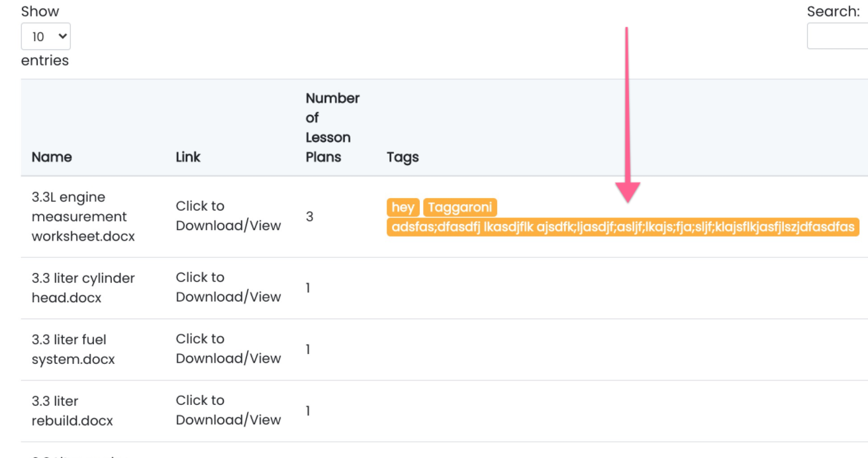Select the 3.3 liter fuel system.docx name
Viewport: 868px width, 458px height.
[73, 349]
